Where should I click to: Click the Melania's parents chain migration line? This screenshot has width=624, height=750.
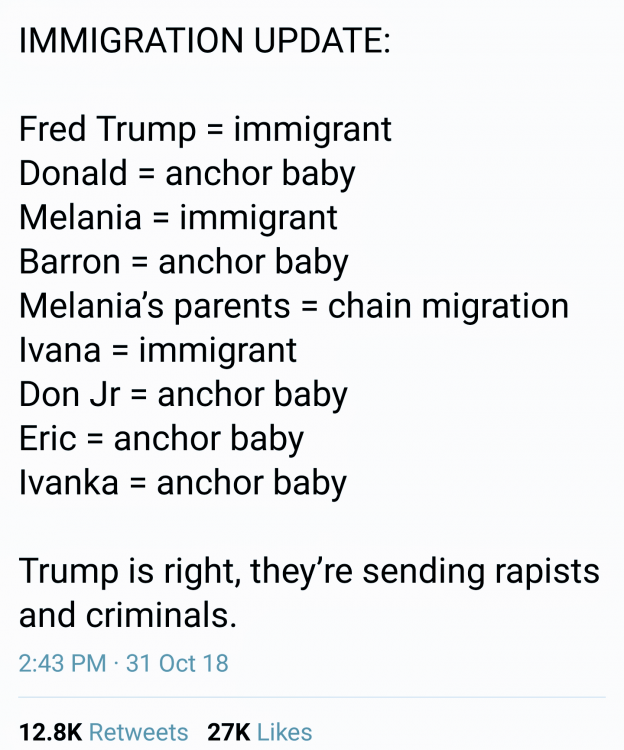[x=294, y=307]
